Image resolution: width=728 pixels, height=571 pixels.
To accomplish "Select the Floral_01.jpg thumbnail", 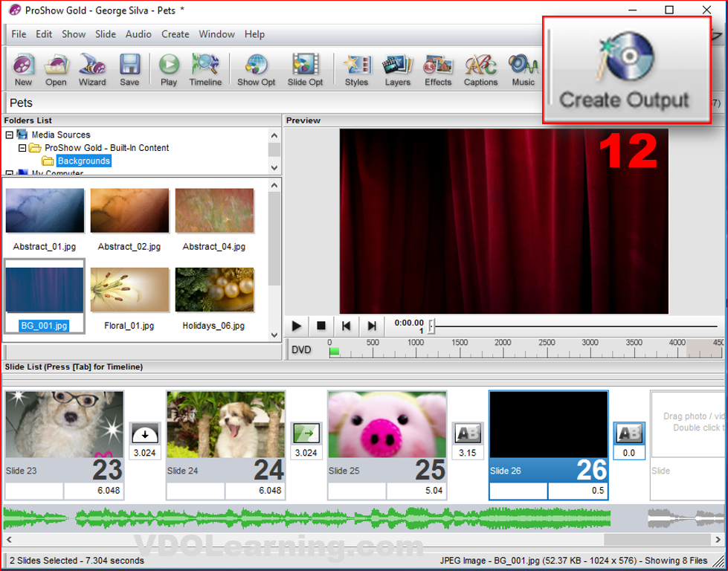I will click(x=129, y=290).
